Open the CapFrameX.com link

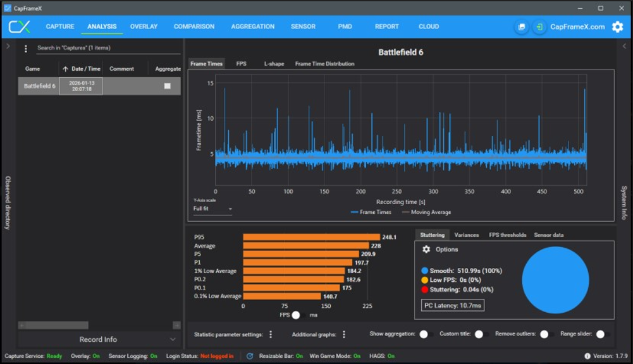tap(577, 27)
